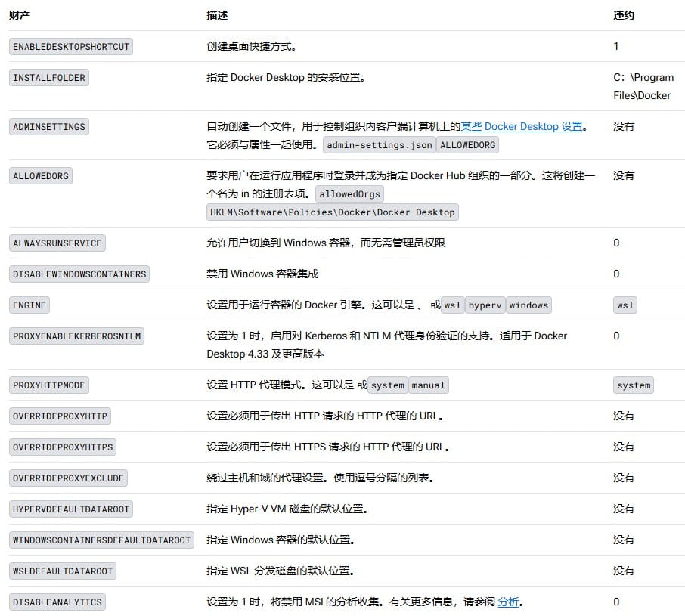
Task: Click the ADMINSETTINGS property code
Action: click(49, 127)
